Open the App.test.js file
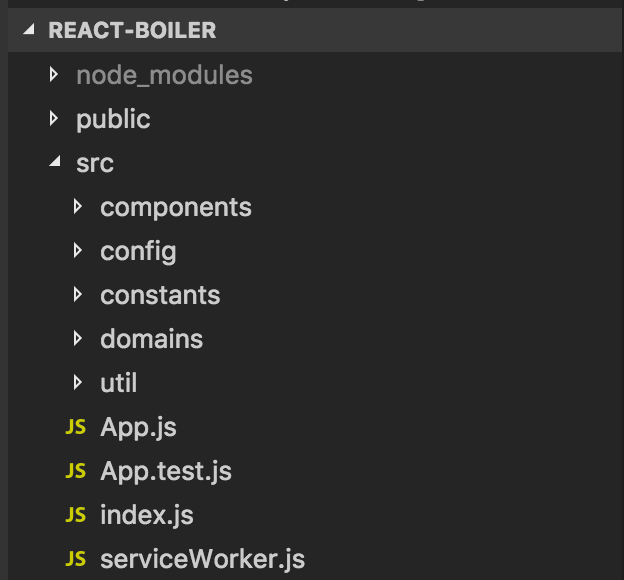The image size is (624, 580). pos(166,472)
